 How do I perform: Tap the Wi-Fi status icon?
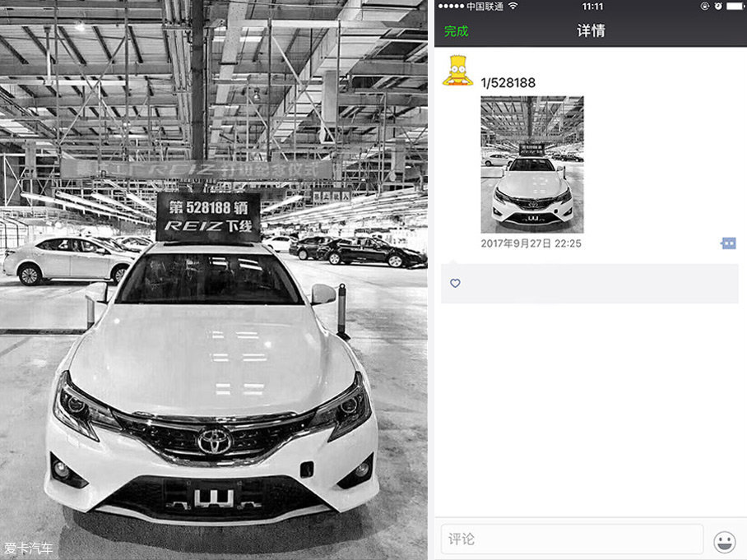tap(513, 7)
